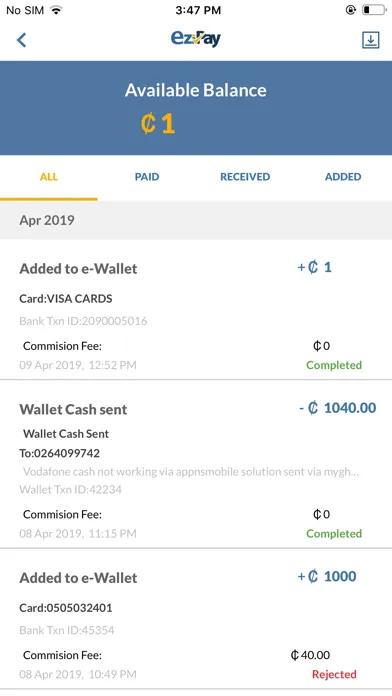This screenshot has width=392, height=696.
Task: Open the Added to e-Wallet VISA CARDS entry
Action: (196, 310)
